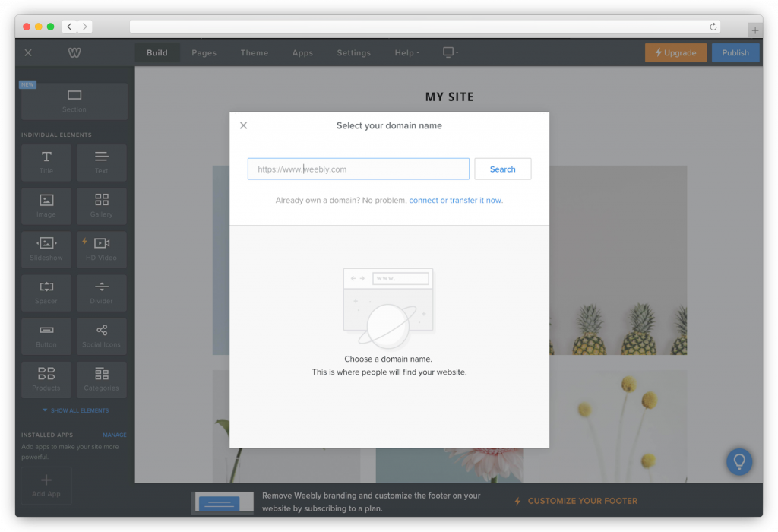This screenshot has height=532, width=778.
Task: Select the Button element
Action: pos(46,337)
